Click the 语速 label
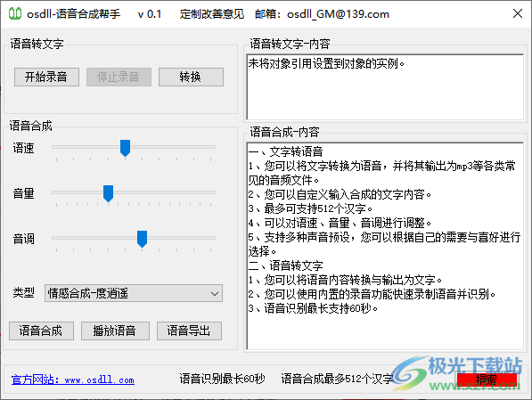532x400 pixels. coord(23,148)
